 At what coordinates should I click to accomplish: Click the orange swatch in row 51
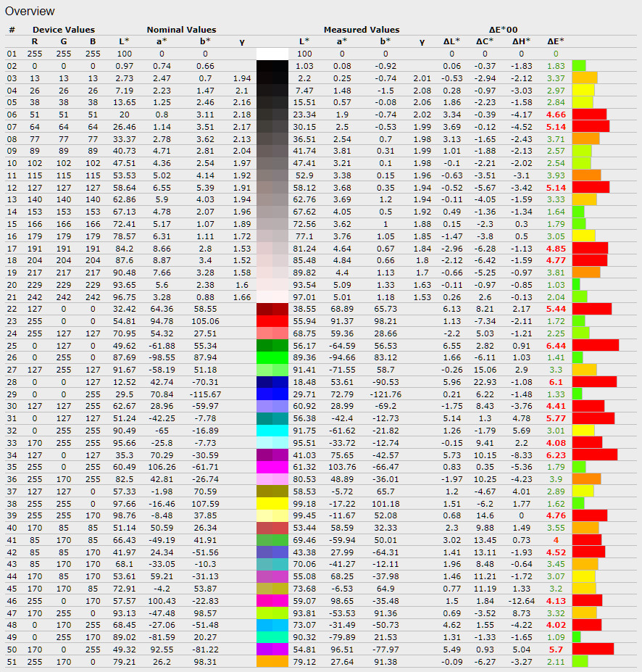point(272,661)
